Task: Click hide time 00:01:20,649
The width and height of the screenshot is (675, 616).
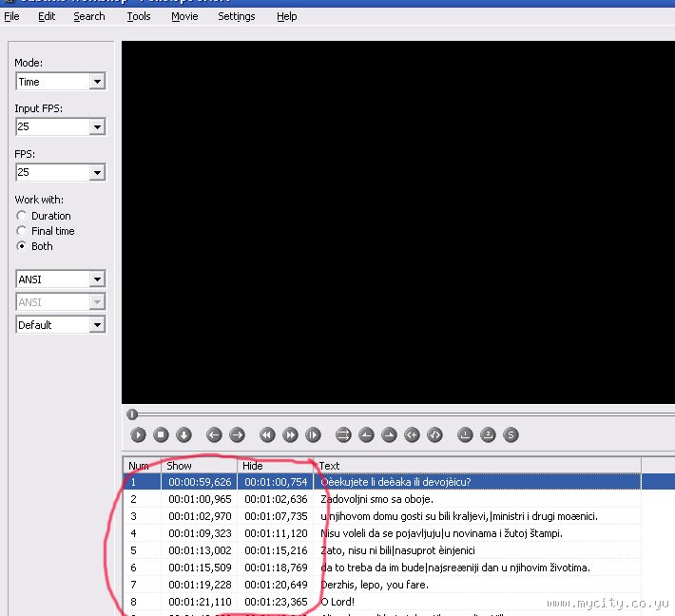Action: point(276,585)
